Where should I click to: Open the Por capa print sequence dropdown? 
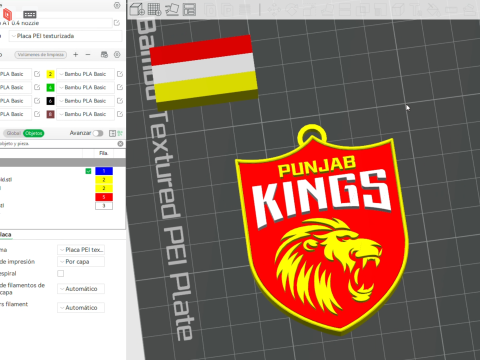pyautogui.click(x=81, y=262)
